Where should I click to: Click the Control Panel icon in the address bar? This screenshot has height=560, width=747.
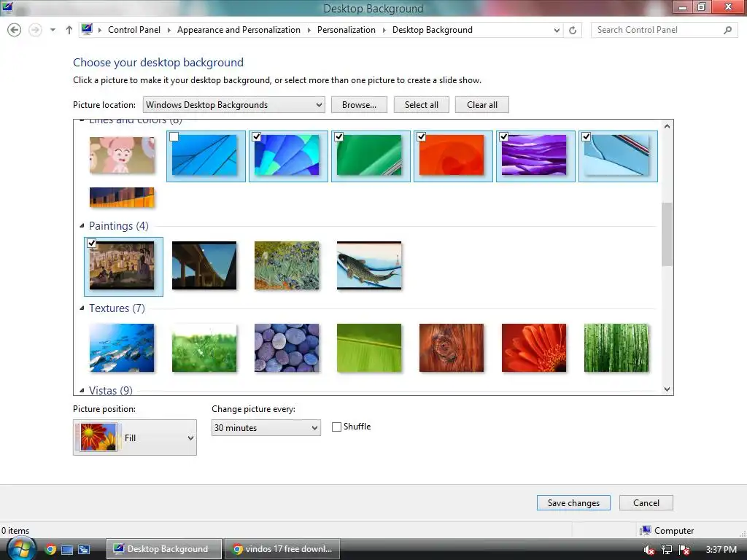click(87, 29)
